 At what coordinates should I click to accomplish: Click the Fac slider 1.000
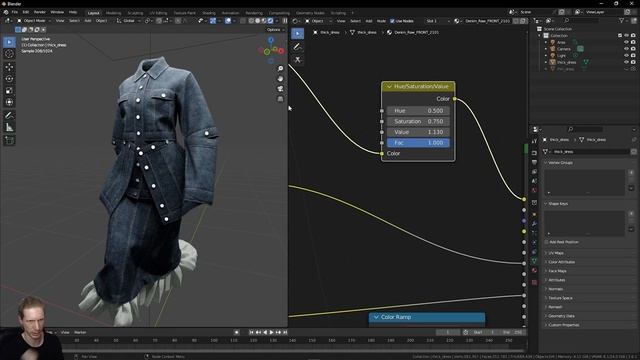click(418, 143)
